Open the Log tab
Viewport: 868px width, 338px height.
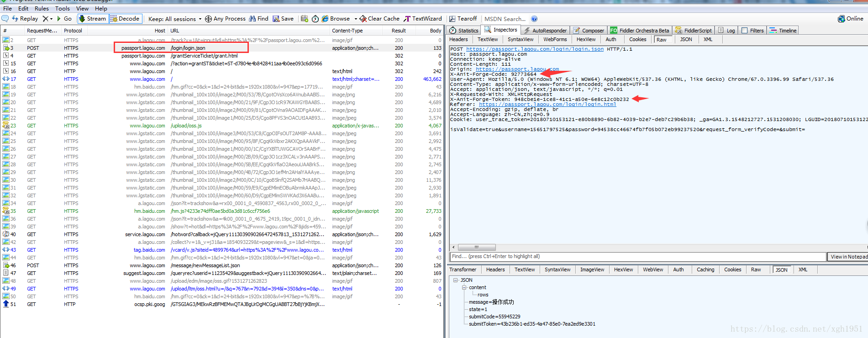click(727, 31)
